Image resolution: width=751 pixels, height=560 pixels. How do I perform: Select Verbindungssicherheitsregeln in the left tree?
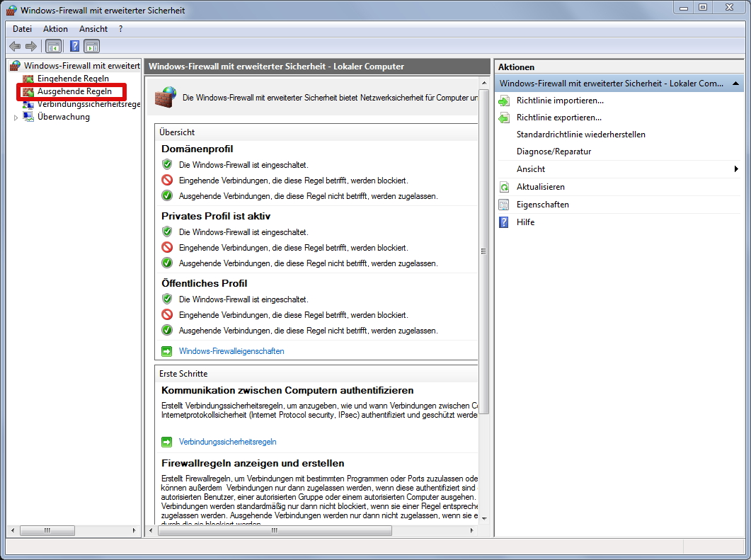point(88,104)
